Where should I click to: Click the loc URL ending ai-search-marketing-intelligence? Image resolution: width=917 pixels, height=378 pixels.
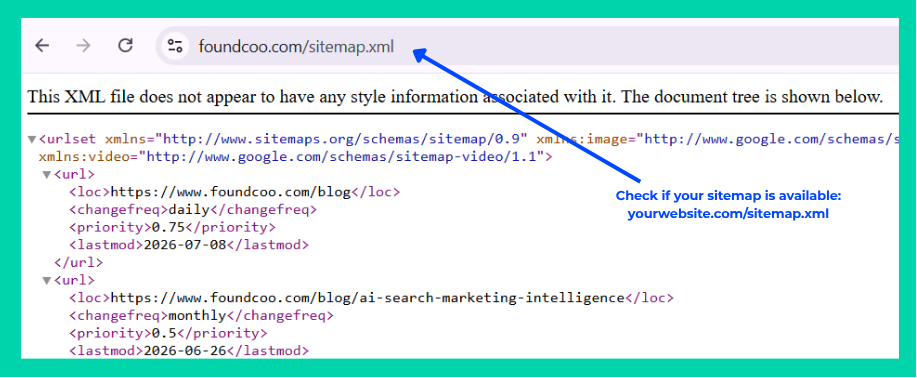coord(368,298)
